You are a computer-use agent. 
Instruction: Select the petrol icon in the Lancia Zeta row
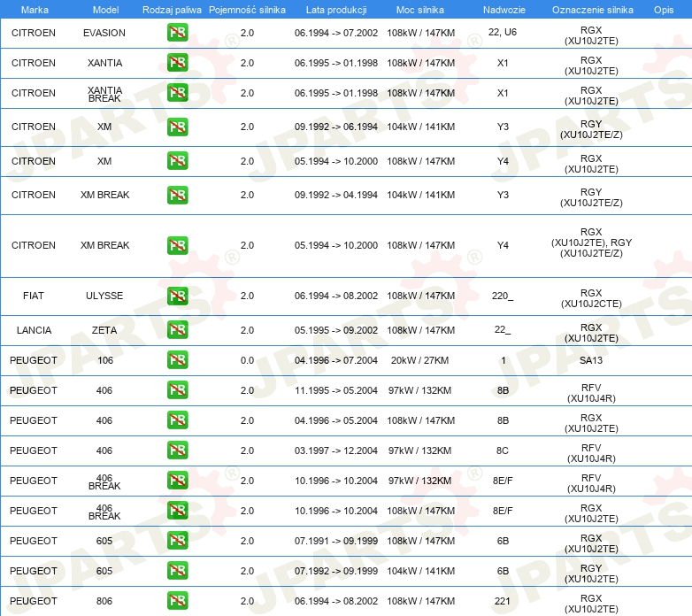click(177, 330)
